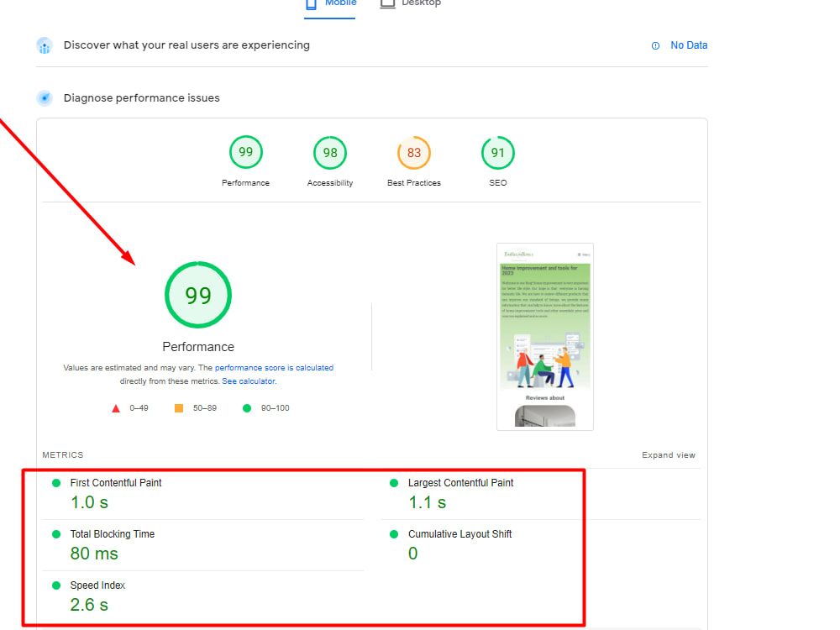Click the Expand view toggle
The image size is (840, 630).
pos(669,454)
